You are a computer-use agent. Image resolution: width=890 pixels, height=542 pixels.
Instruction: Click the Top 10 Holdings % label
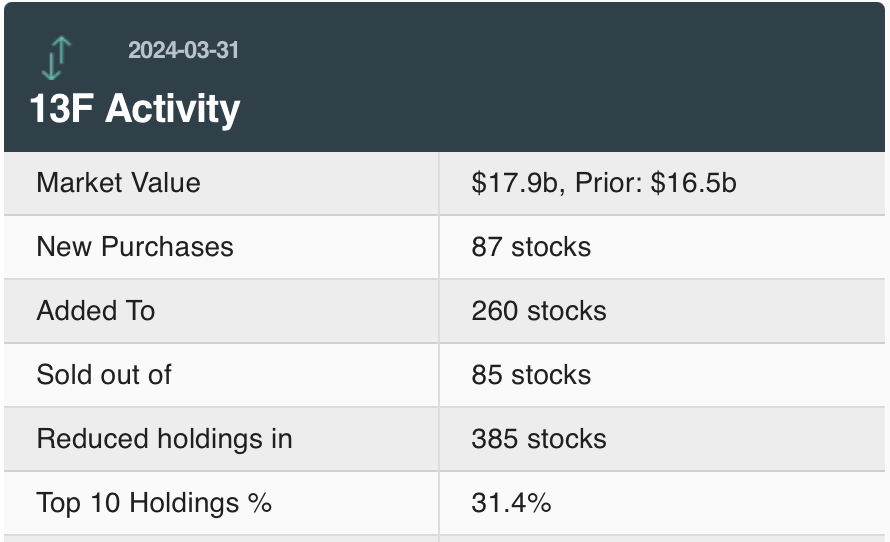click(x=154, y=503)
